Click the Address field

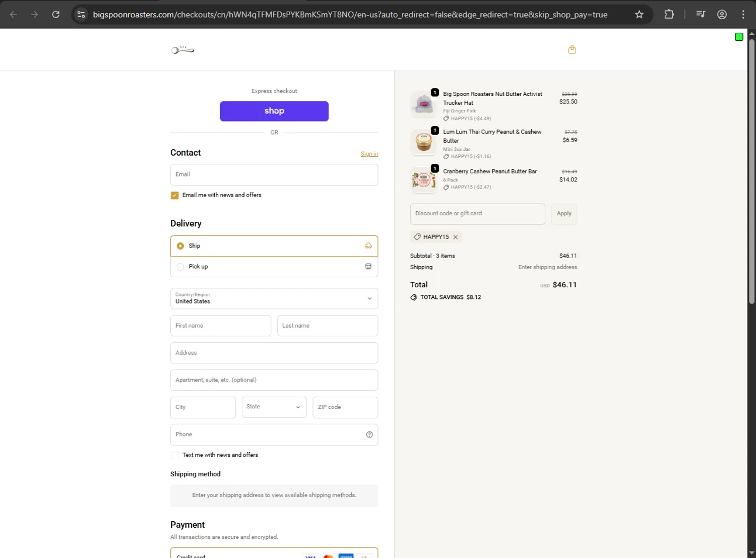coord(274,353)
